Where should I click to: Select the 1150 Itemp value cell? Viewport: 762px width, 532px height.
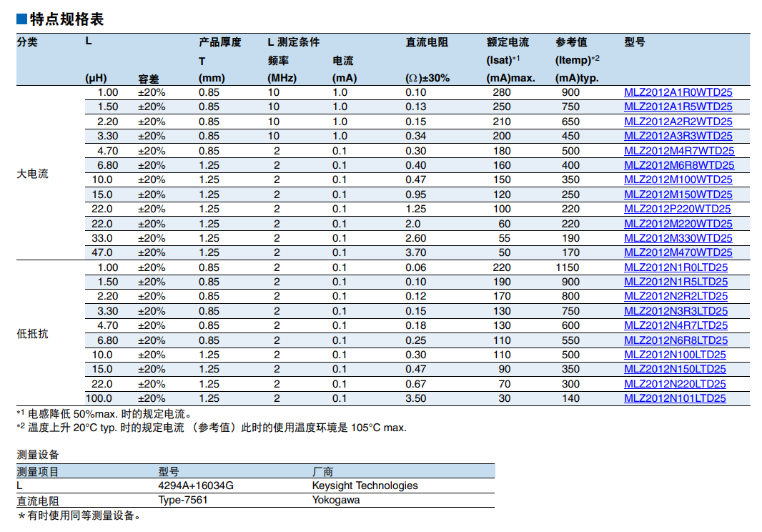(x=568, y=267)
